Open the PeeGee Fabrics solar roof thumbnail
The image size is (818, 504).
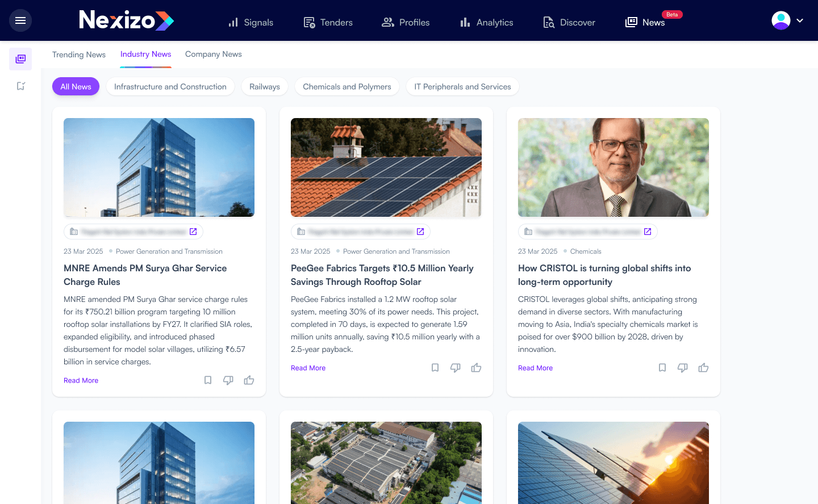(386, 167)
